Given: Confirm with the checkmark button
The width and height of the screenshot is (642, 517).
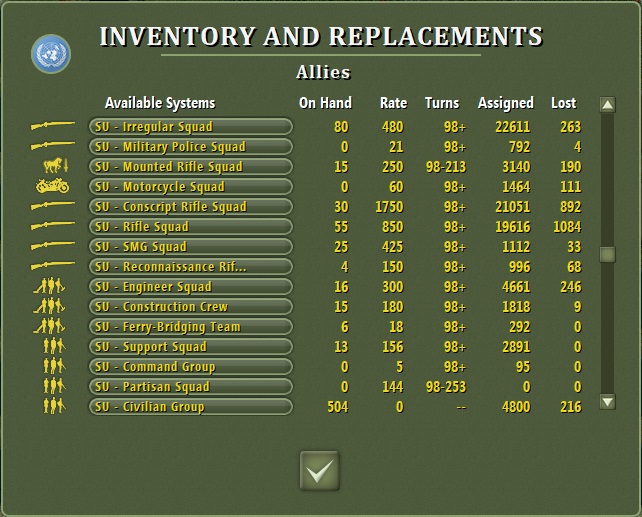Looking at the screenshot, I should click(320, 471).
